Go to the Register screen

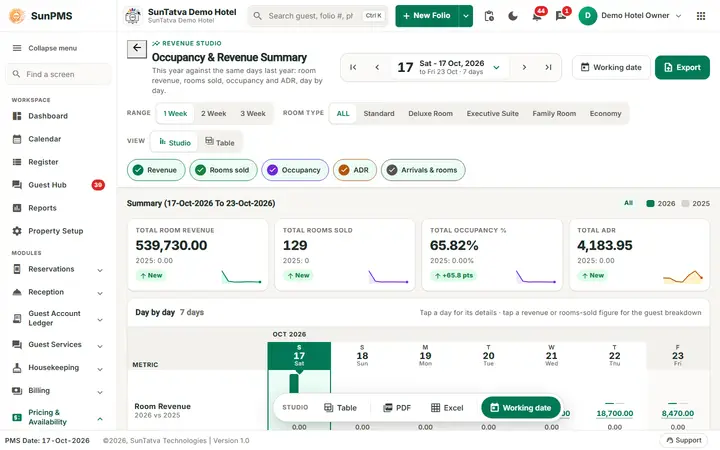tap(43, 162)
